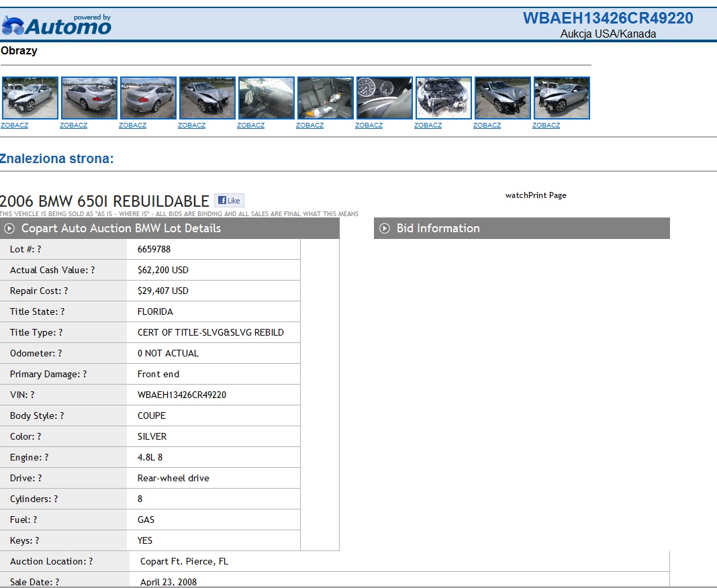Click the odometer value 0 NOT ACTUAL
The height and width of the screenshot is (588, 717).
(x=168, y=354)
